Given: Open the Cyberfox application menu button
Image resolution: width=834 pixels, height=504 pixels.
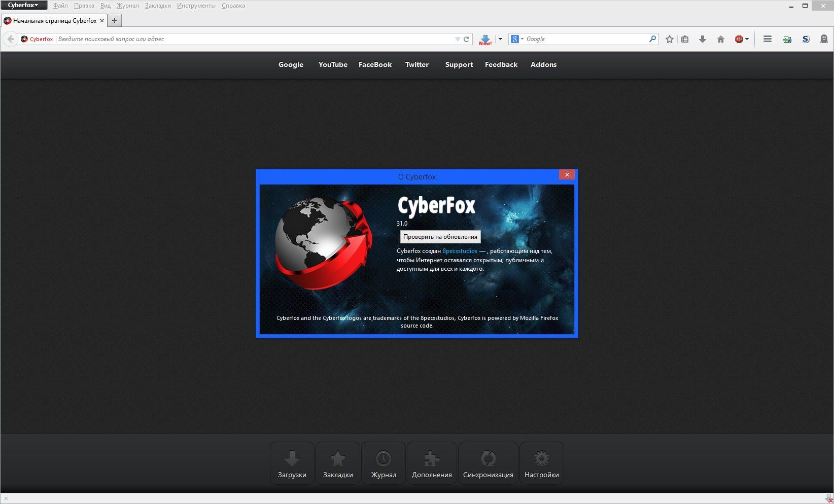Looking at the screenshot, I should [x=24, y=5].
